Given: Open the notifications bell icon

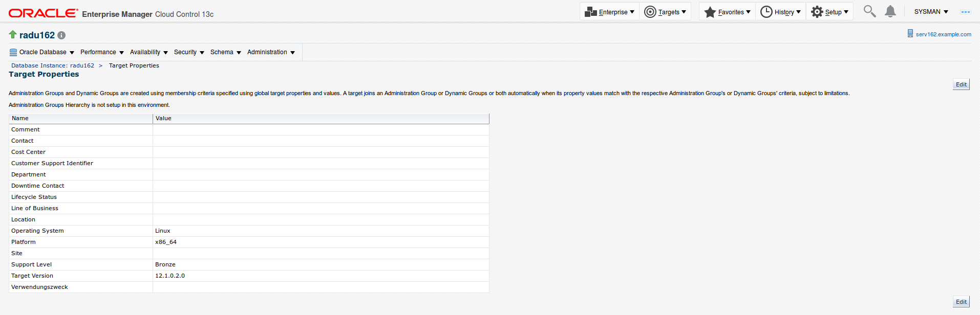Looking at the screenshot, I should [890, 11].
